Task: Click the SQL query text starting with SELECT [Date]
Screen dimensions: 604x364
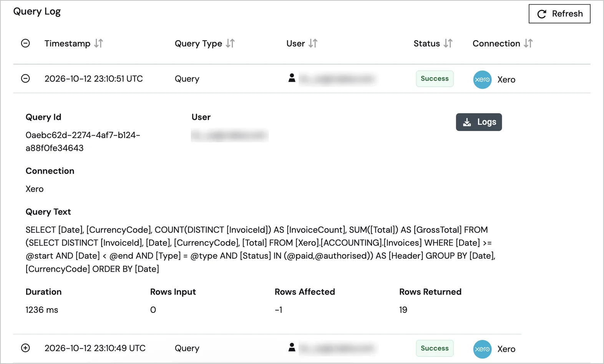Action: pos(261,249)
